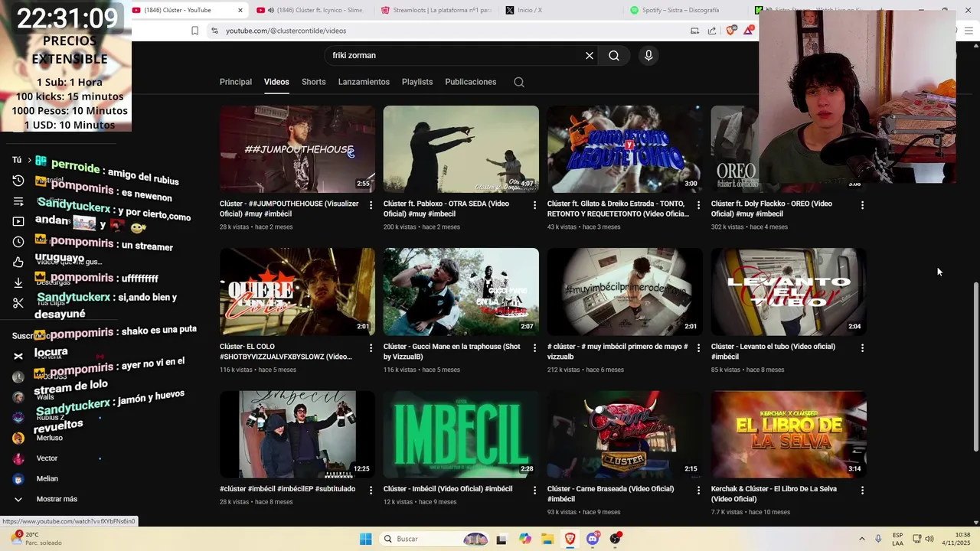
Task: Open OBS Studio from the taskbar
Action: point(616,539)
